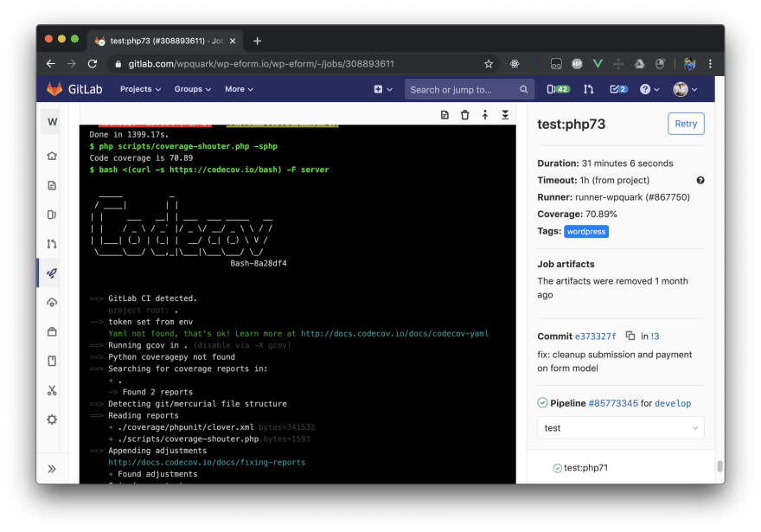Open codecov-yaml docs link in log

394,333
